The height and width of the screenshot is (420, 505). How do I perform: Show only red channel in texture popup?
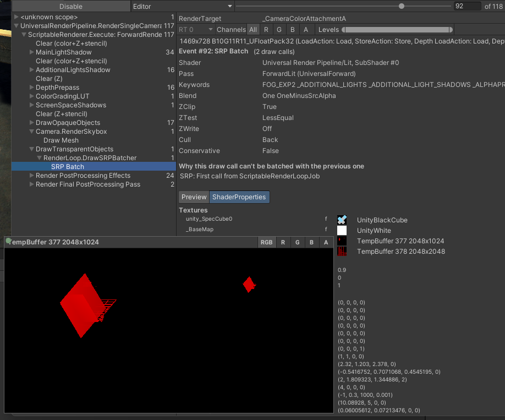pyautogui.click(x=283, y=242)
